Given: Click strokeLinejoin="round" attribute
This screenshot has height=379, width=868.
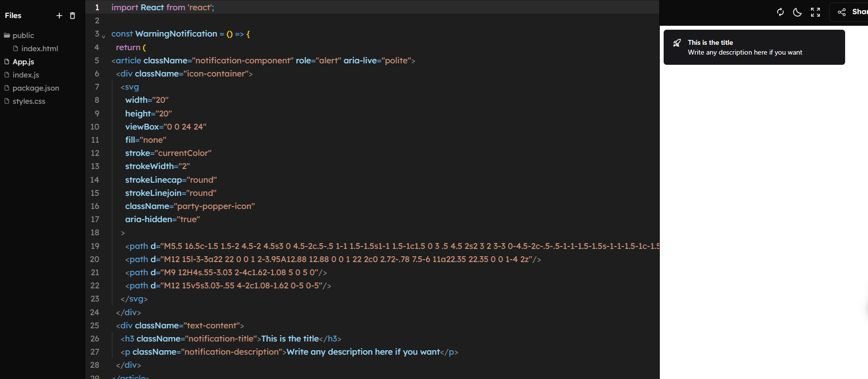Looking at the screenshot, I should 171,193.
